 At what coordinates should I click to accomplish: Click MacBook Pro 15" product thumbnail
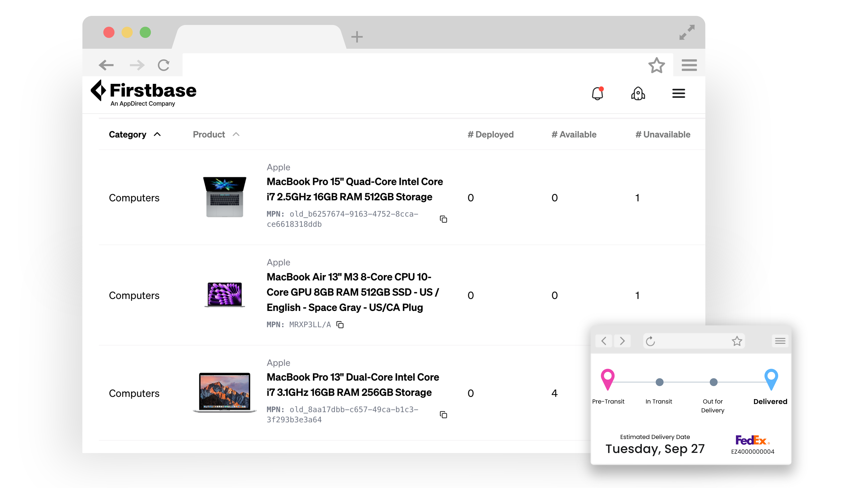click(224, 197)
